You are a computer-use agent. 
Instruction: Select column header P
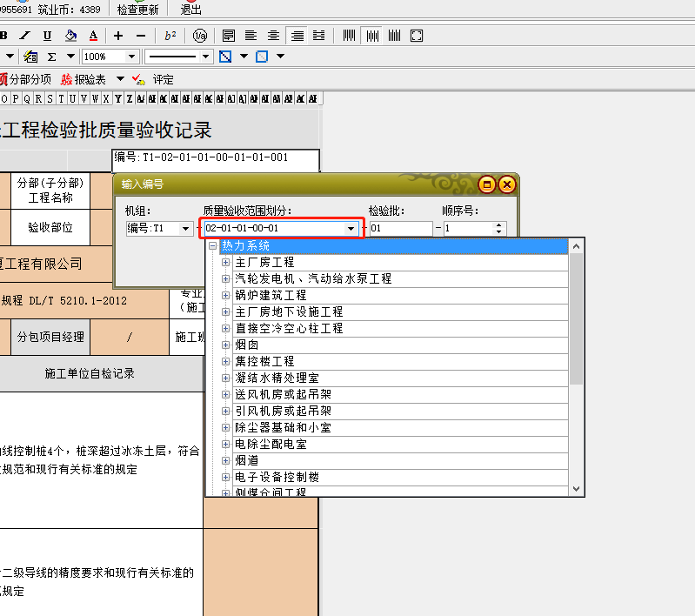point(16,98)
